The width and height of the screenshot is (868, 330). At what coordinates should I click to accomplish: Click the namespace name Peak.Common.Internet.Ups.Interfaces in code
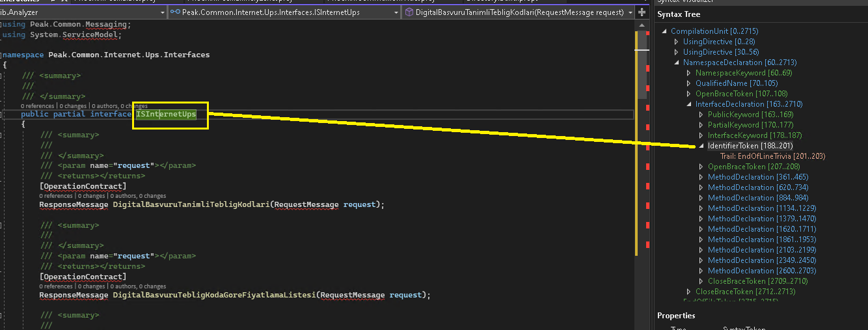click(x=129, y=55)
